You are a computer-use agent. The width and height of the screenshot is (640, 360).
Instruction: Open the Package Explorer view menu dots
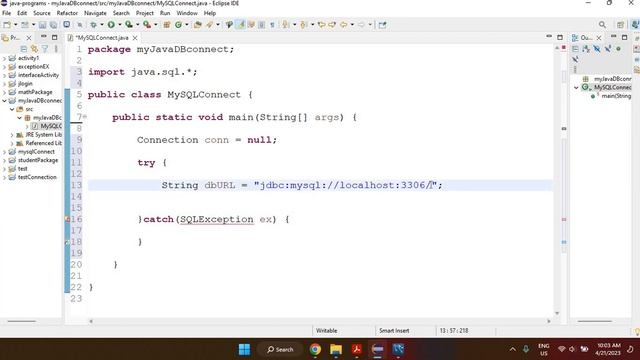(x=56, y=49)
